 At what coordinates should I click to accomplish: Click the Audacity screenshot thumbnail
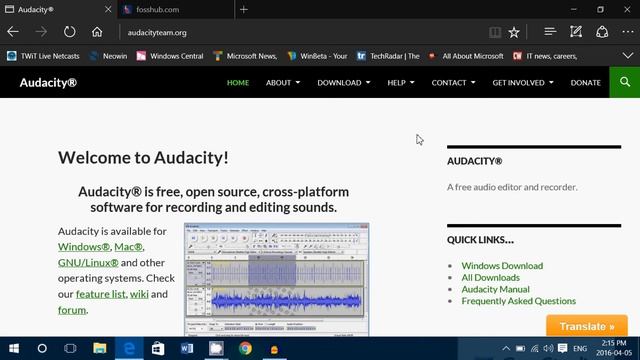(x=276, y=280)
